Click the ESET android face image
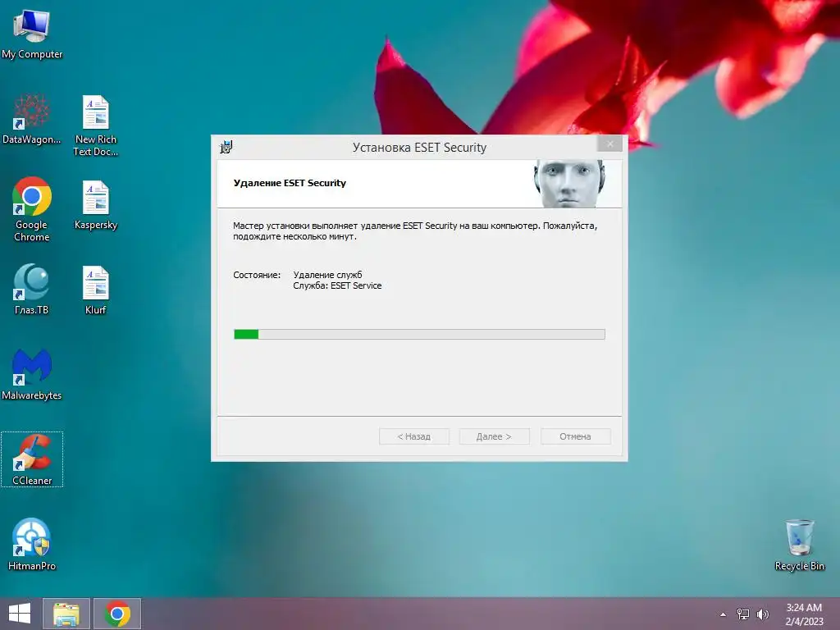Viewport: 840px width, 630px height. pos(570,184)
